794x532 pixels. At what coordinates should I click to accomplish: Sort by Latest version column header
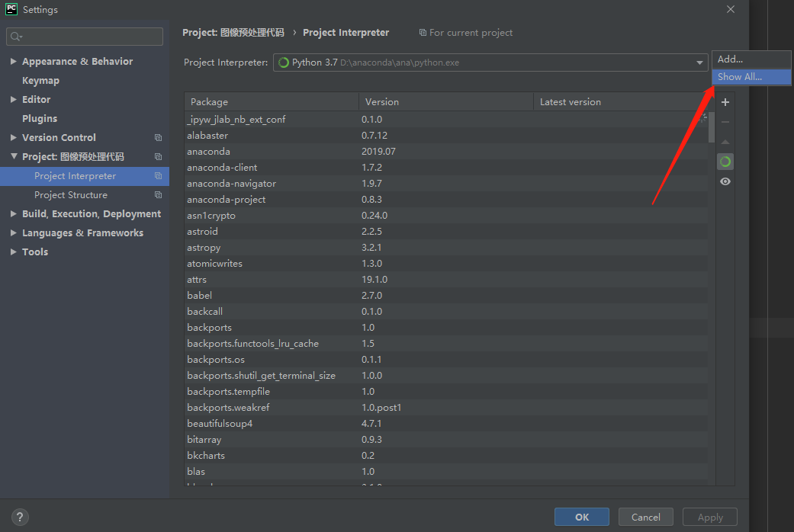625,101
